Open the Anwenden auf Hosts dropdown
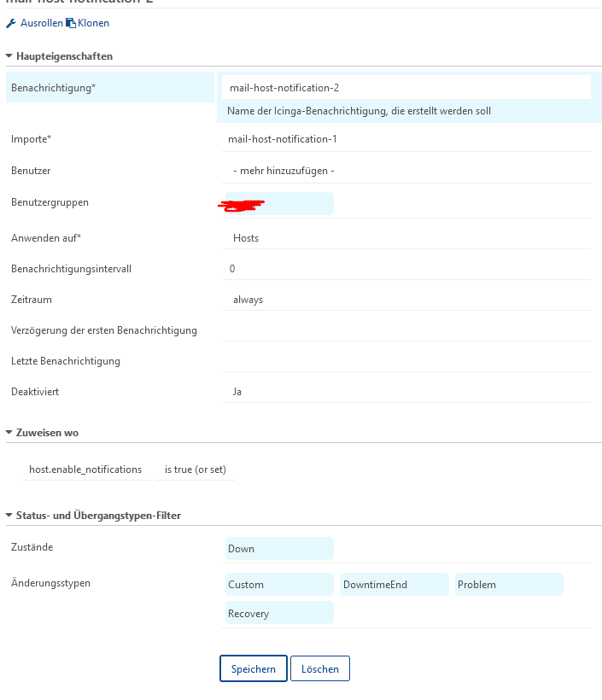This screenshot has height=700, width=602. 406,238
